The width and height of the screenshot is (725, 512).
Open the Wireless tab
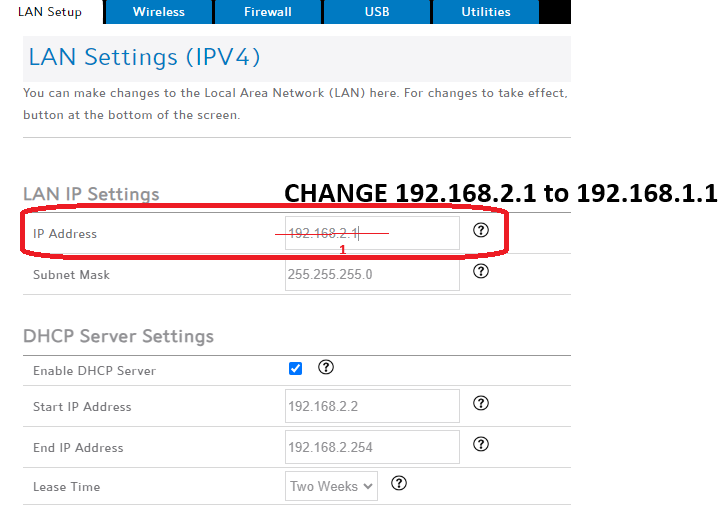159,12
